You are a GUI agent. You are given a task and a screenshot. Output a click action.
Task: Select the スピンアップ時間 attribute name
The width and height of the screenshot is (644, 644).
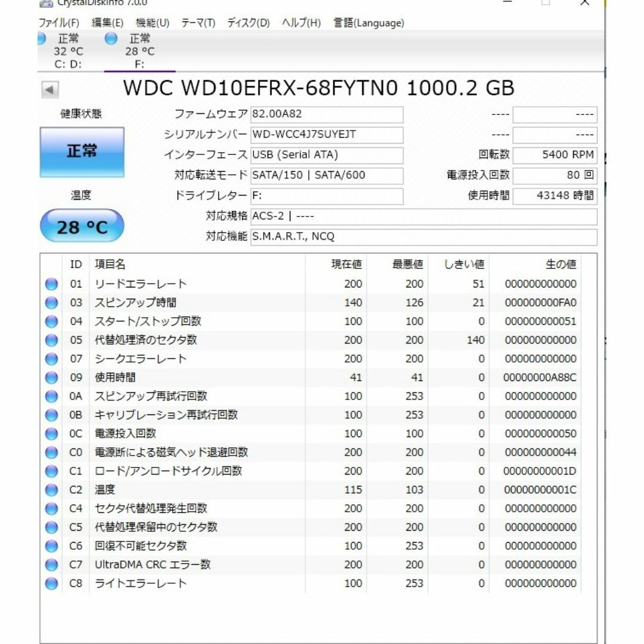click(135, 303)
